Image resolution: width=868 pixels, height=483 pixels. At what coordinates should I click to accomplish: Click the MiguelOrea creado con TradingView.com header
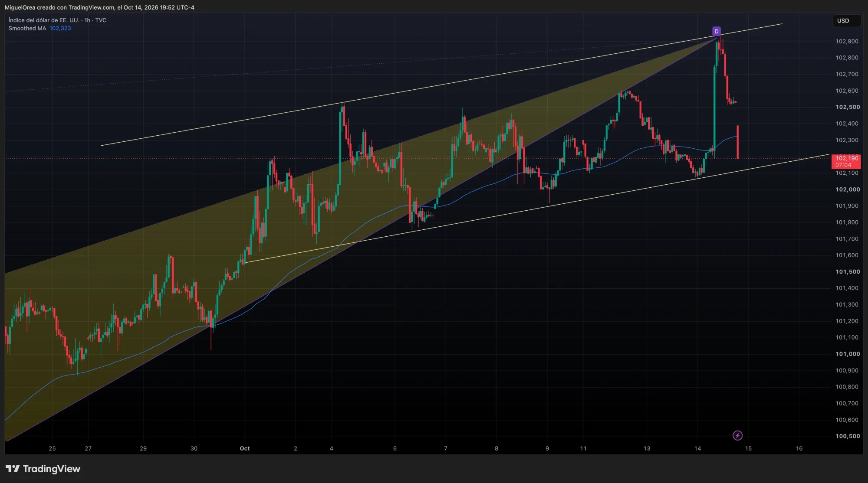99,7
